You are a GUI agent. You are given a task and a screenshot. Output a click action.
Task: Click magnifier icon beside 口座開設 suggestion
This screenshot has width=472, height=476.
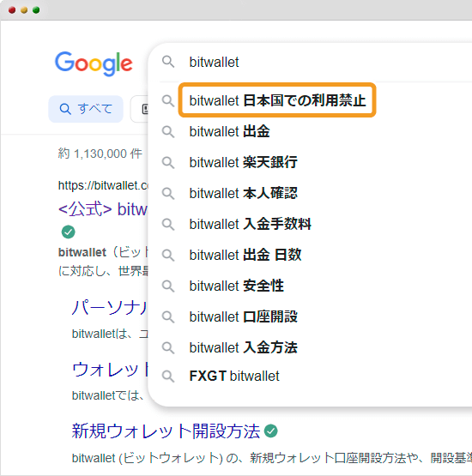168,317
